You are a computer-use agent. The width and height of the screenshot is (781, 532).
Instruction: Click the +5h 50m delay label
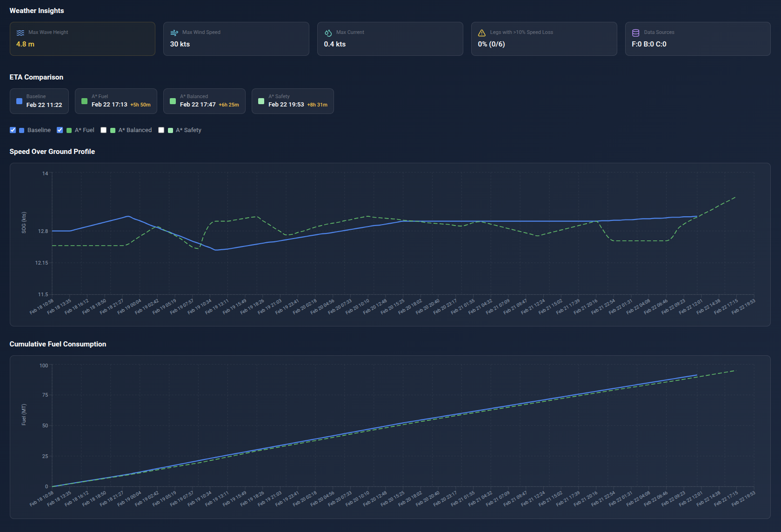pos(140,105)
